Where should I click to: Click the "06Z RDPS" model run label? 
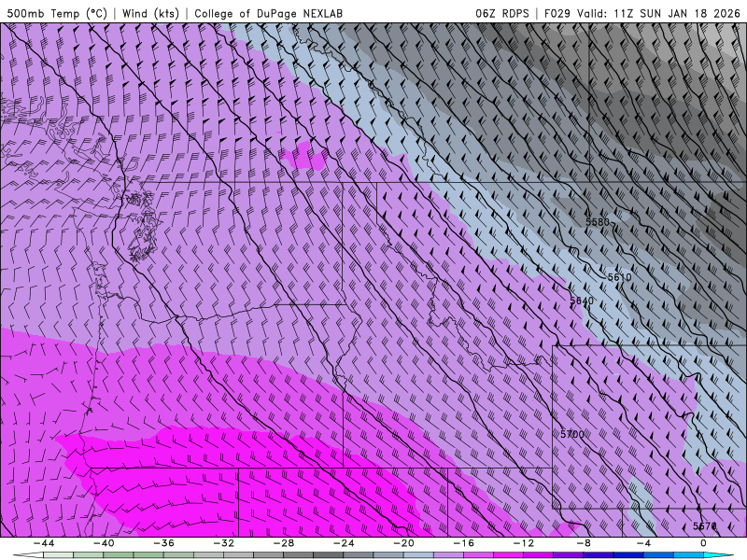click(x=502, y=13)
